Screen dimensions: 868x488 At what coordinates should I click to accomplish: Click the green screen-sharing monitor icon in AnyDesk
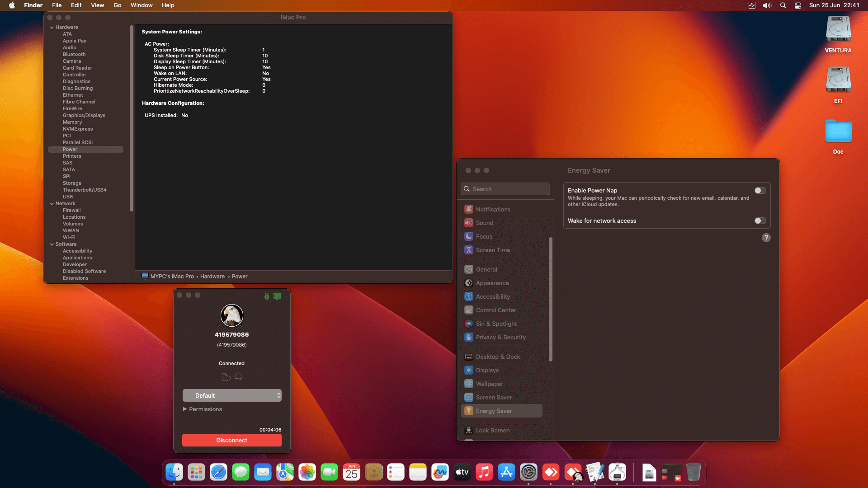tap(277, 296)
